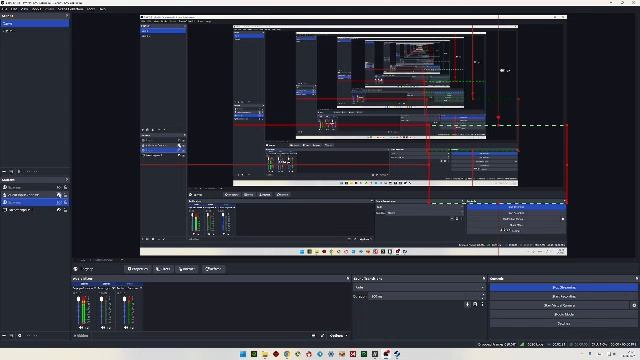Open Settings from Controls dock

coord(563,323)
